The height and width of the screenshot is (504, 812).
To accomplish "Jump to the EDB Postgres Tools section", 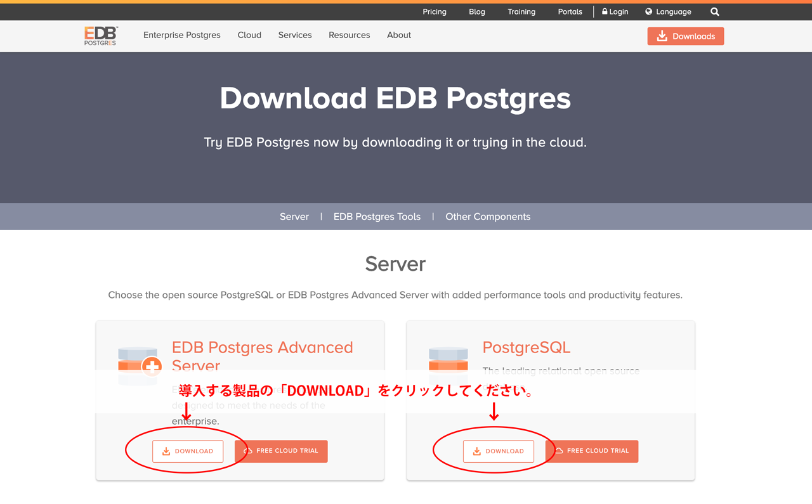I will tap(377, 216).
